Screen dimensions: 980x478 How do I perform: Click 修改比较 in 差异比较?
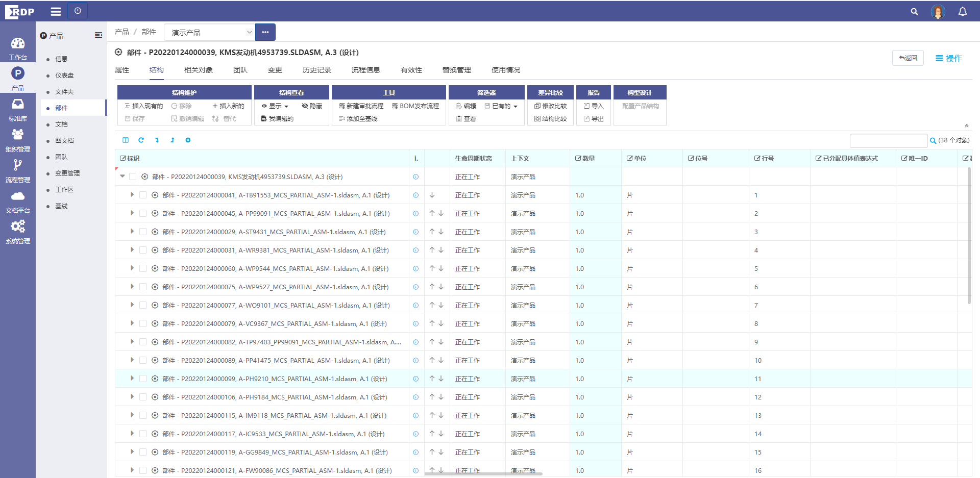click(550, 106)
